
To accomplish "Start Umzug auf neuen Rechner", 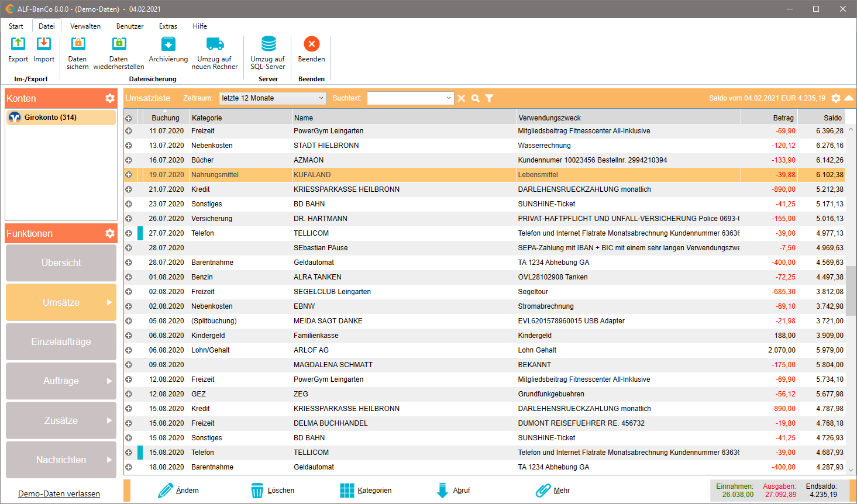I will click(215, 53).
